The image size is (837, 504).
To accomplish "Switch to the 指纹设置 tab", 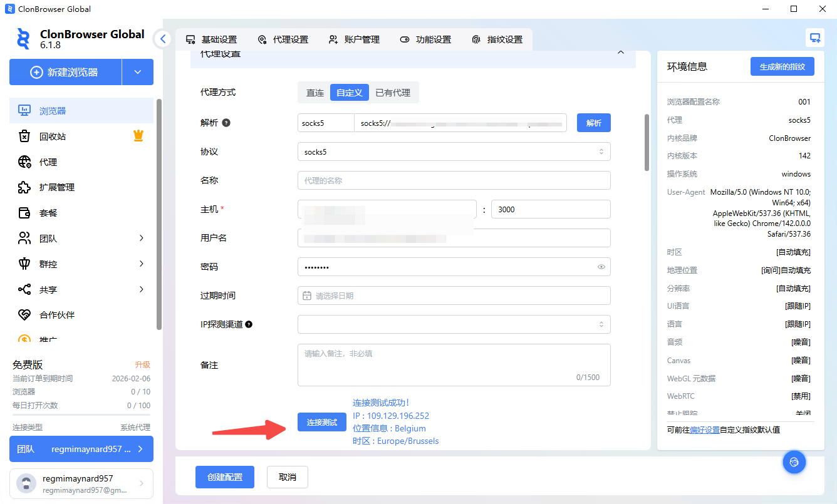I will 497,39.
